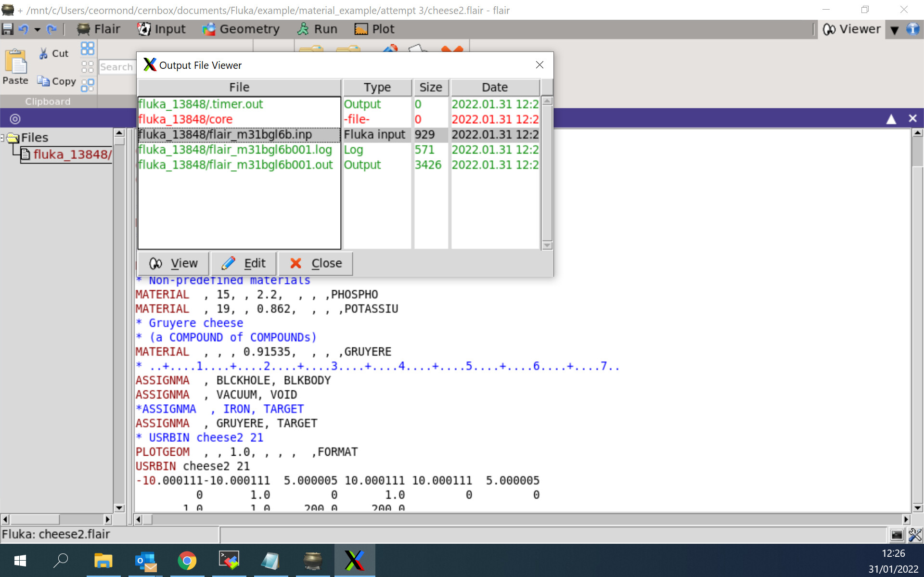This screenshot has width=924, height=577.
Task: Sort by the File column header
Action: coord(239,87)
